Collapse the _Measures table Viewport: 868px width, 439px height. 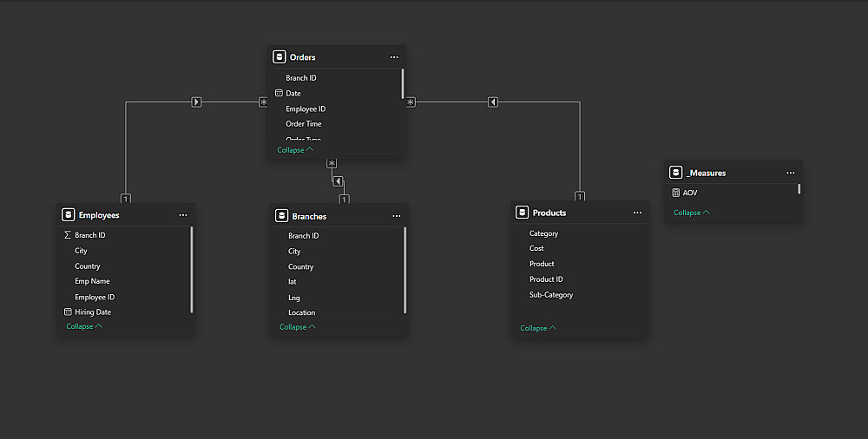[692, 213]
